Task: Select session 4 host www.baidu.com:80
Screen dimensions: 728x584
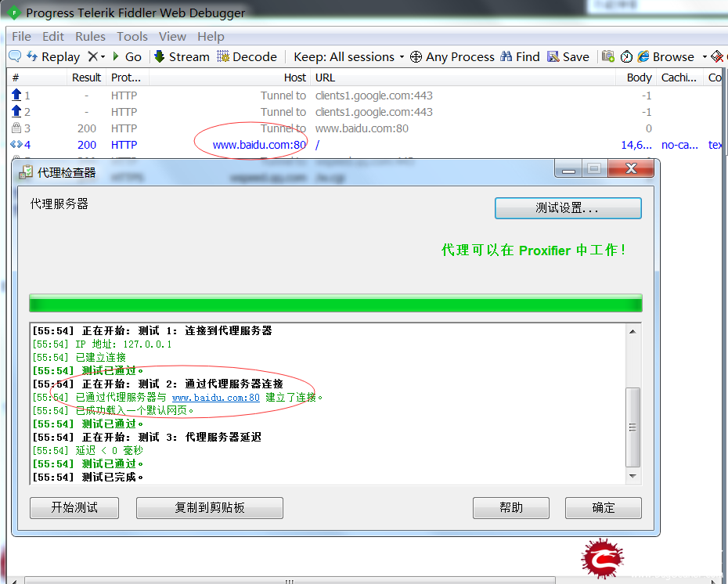Action: click(x=259, y=145)
